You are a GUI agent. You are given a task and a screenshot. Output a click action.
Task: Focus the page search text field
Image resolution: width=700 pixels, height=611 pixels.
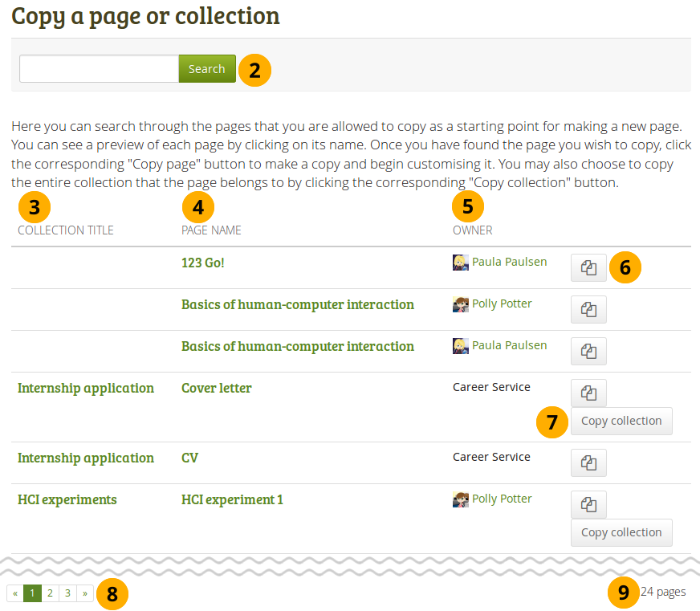click(x=99, y=69)
